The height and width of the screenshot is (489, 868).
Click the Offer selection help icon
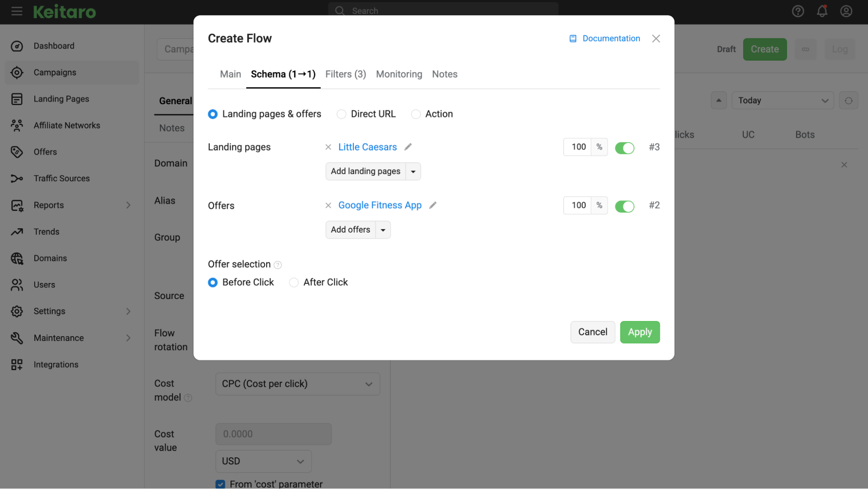click(277, 265)
